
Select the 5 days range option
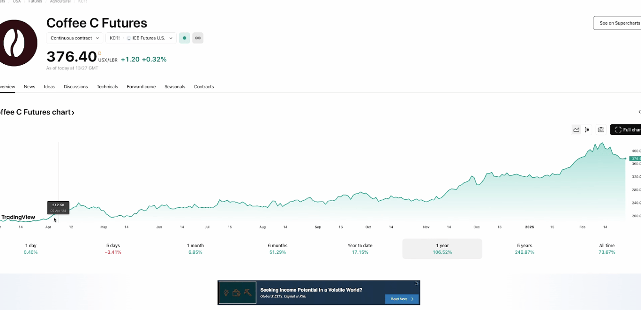click(113, 249)
